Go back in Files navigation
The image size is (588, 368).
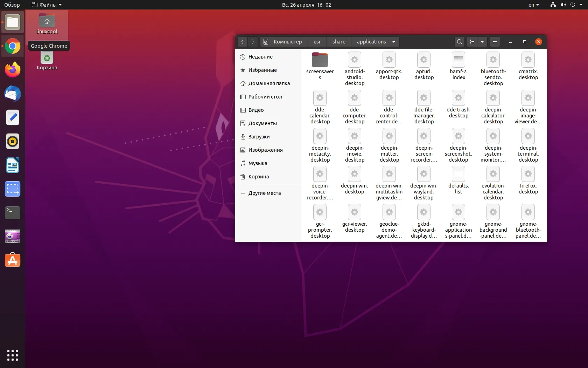242,42
